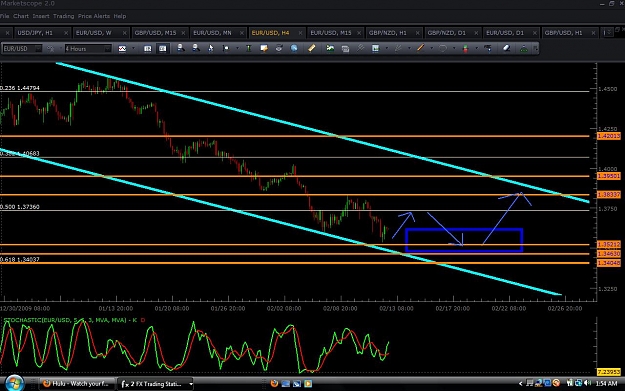The width and height of the screenshot is (625, 391).
Task: Expand the orange line tool dropdown arrow
Action: click(431, 48)
